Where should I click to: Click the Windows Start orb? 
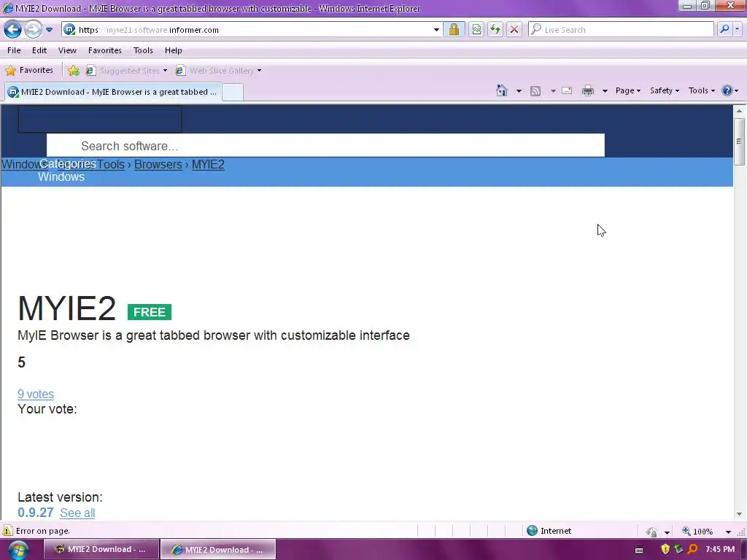[18, 550]
